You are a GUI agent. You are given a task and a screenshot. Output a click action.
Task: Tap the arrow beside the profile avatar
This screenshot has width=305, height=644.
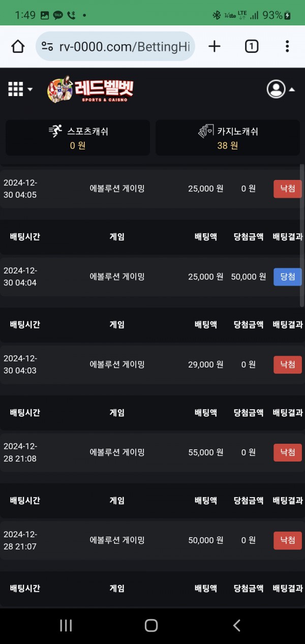pyautogui.click(x=292, y=89)
